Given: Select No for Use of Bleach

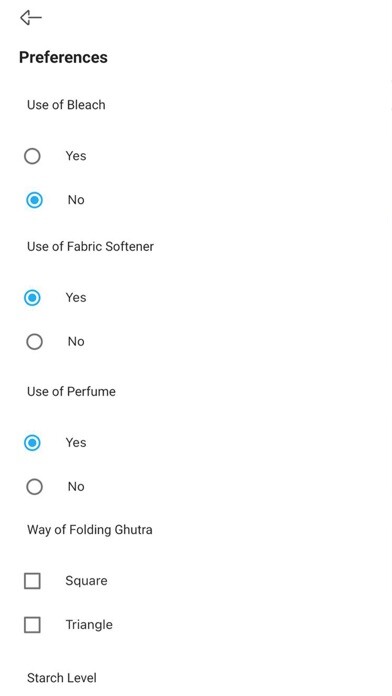Looking at the screenshot, I should coord(34,200).
